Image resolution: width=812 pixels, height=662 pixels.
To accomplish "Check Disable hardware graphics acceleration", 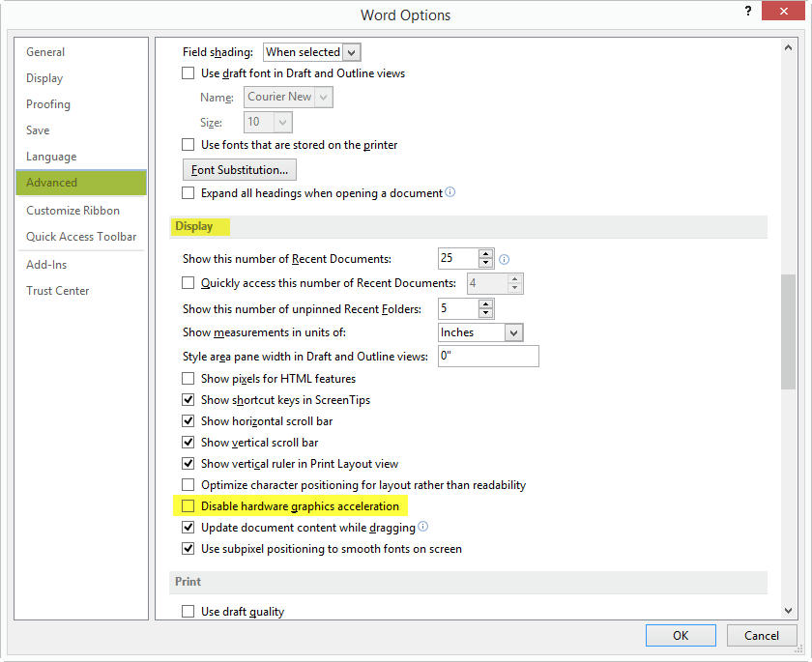I will [188, 506].
